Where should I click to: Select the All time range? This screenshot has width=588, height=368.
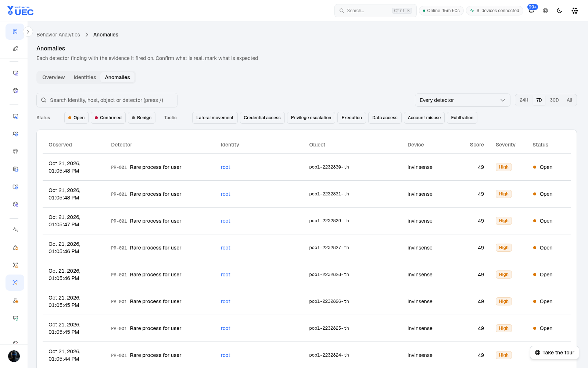click(x=569, y=100)
